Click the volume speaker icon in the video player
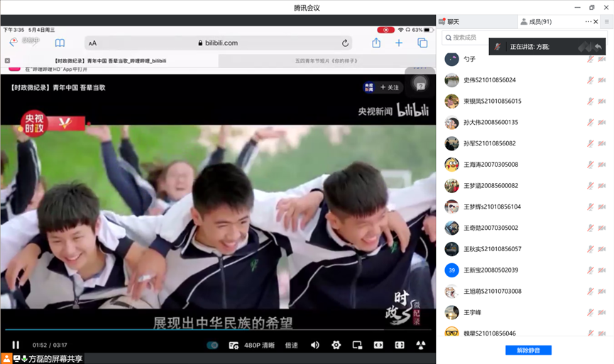This screenshot has width=614, height=364. click(x=315, y=345)
